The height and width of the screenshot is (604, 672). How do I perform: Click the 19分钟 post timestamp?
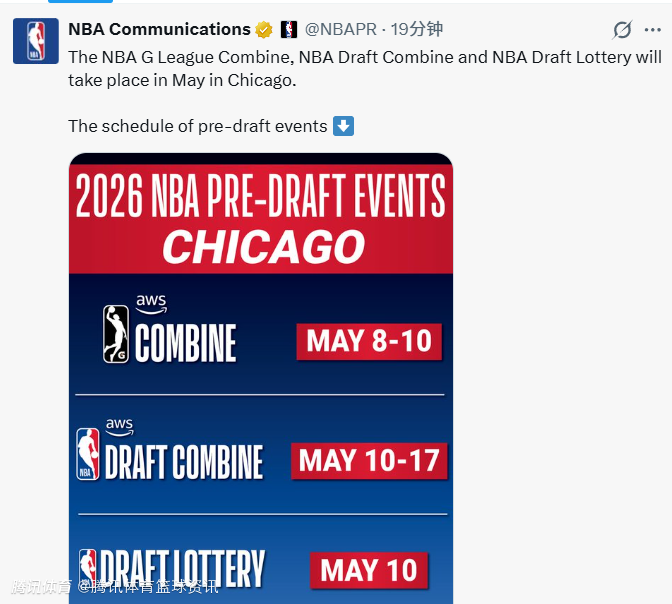point(417,30)
